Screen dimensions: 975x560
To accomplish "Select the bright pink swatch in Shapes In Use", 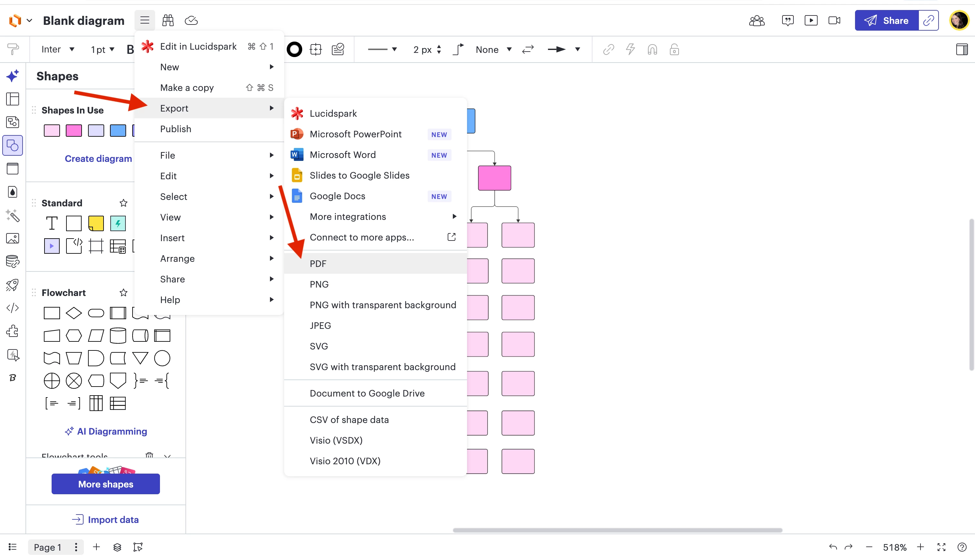I will [74, 131].
